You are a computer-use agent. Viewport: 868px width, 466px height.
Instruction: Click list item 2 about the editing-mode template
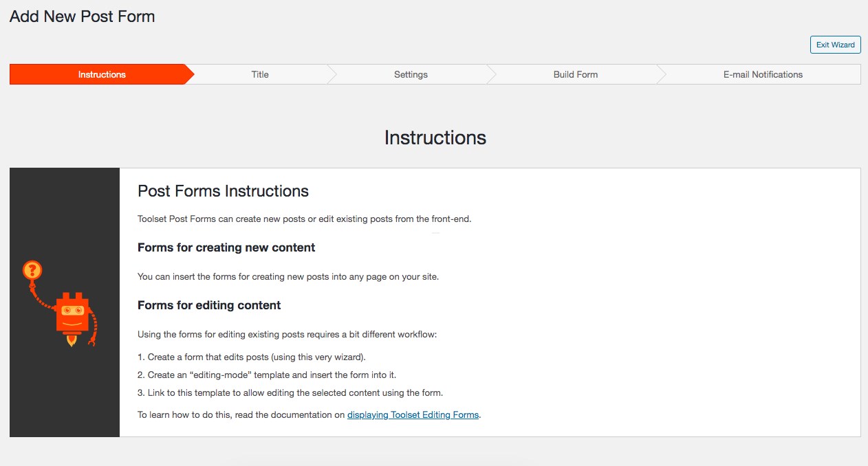pos(267,375)
